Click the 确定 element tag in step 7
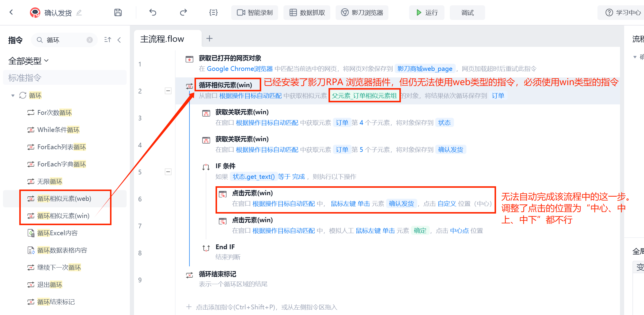Screen dimensions: 644x315 [420, 231]
